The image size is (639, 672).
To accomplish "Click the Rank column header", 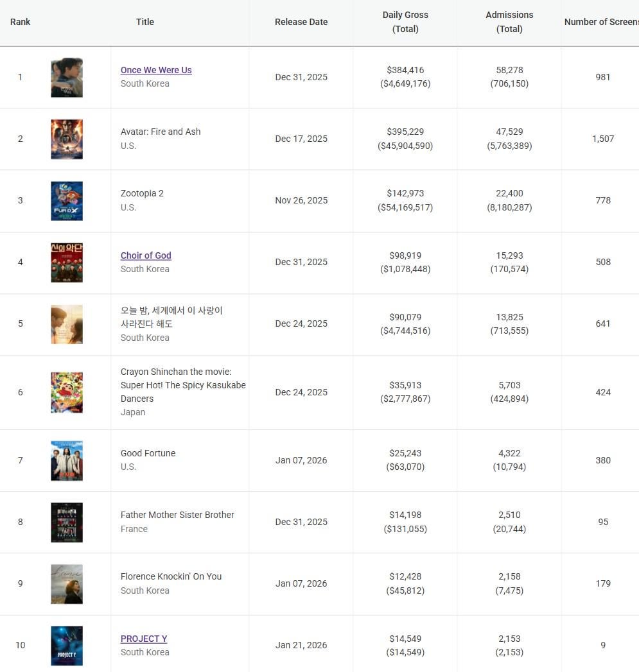I will [x=21, y=22].
